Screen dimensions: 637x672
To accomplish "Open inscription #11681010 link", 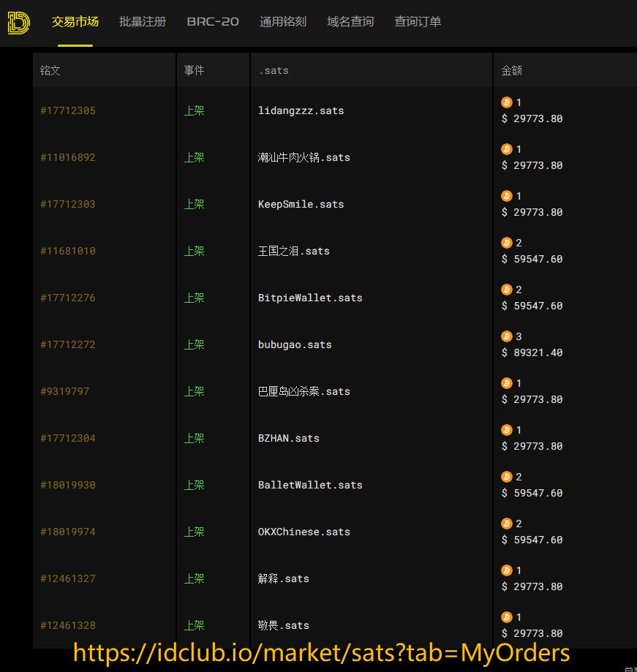I will click(68, 251).
